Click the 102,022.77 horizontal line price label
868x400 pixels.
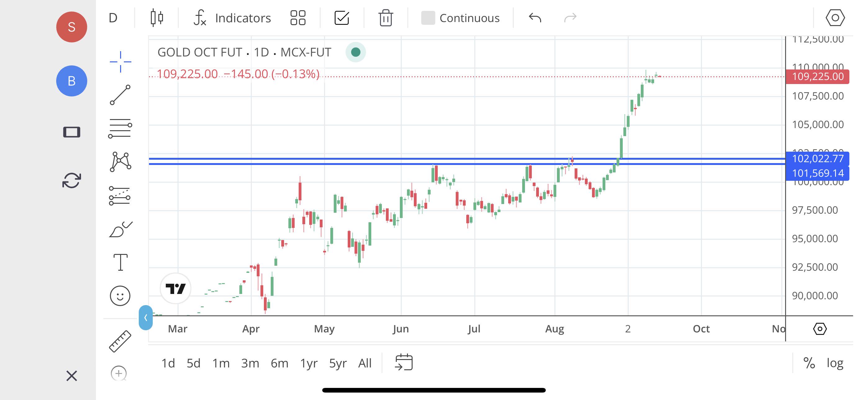(817, 158)
